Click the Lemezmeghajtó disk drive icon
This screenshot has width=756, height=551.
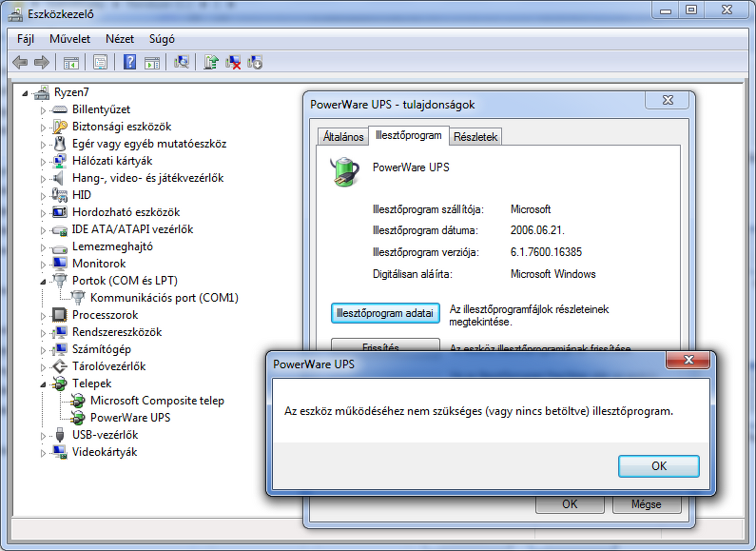tap(59, 248)
